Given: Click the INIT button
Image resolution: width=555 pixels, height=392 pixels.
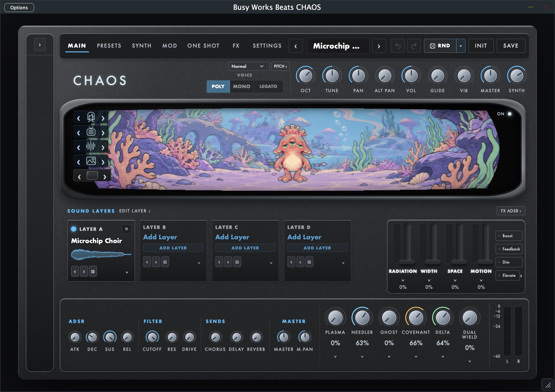Looking at the screenshot, I should [481, 46].
